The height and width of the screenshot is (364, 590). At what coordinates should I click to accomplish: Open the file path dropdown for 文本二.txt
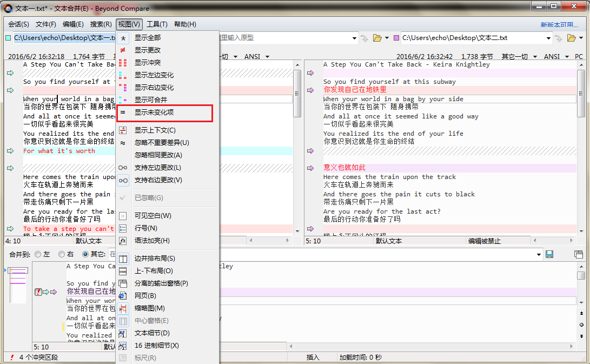pyautogui.click(x=548, y=38)
